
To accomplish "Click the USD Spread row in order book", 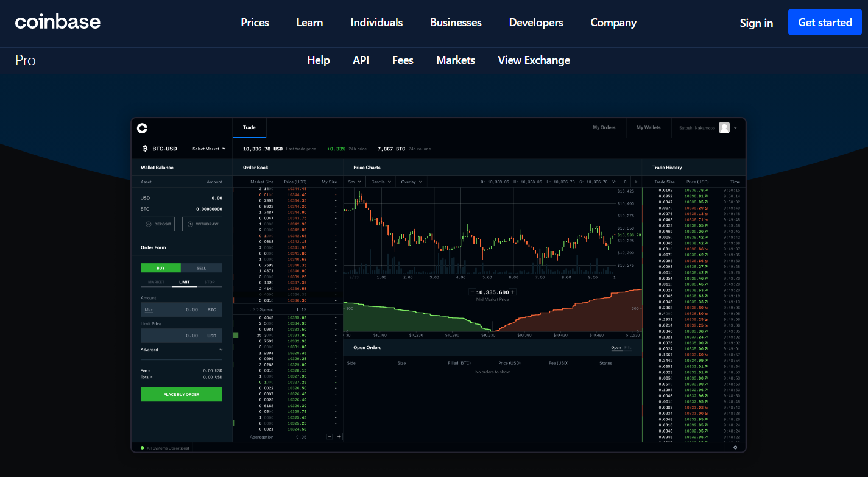I will (x=288, y=309).
